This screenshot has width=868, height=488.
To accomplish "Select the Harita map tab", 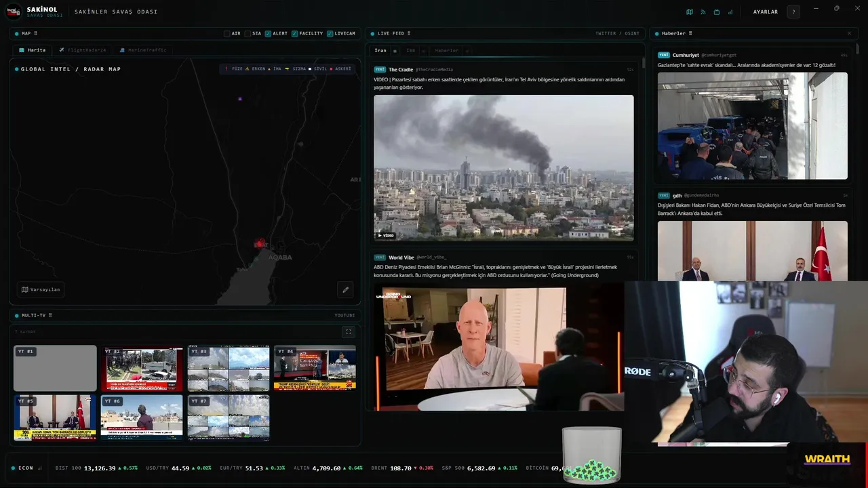I will (x=32, y=50).
